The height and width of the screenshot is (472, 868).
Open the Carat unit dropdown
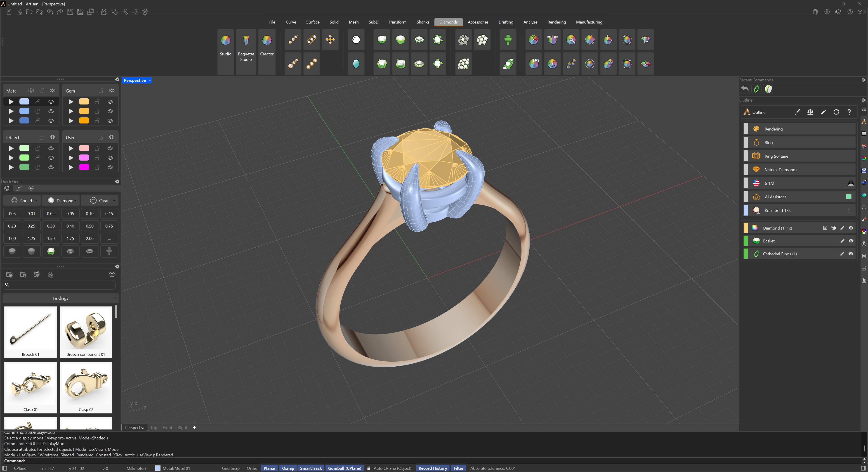[x=100, y=201]
